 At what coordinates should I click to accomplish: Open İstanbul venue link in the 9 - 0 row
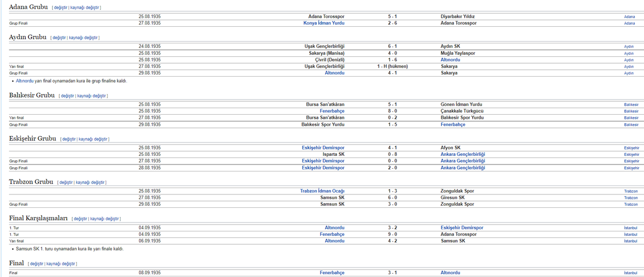[x=631, y=235]
